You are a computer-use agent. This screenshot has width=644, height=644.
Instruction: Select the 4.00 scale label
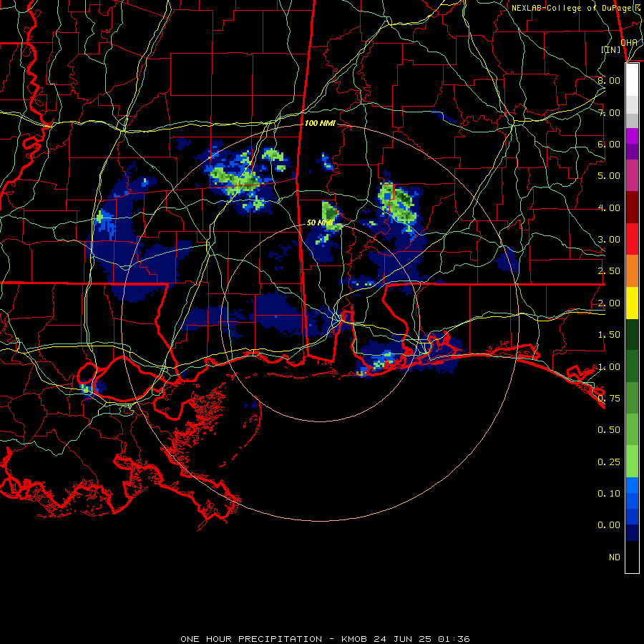click(x=609, y=208)
